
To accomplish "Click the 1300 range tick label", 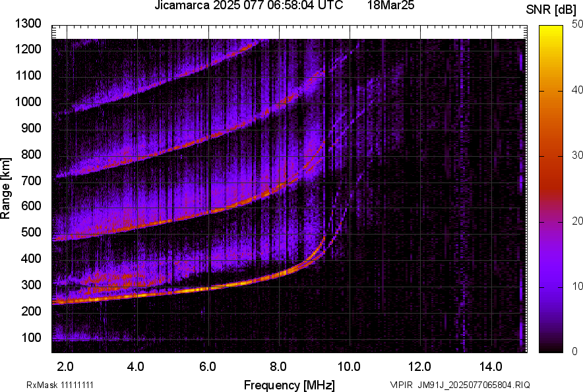I will click(x=28, y=24).
